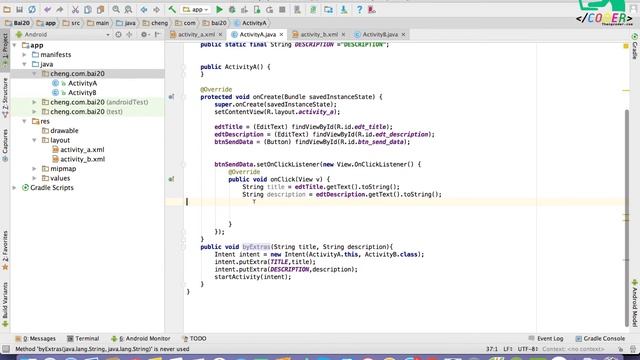Collapse the res folder
This screenshot has height=360, width=640.
coord(24,122)
